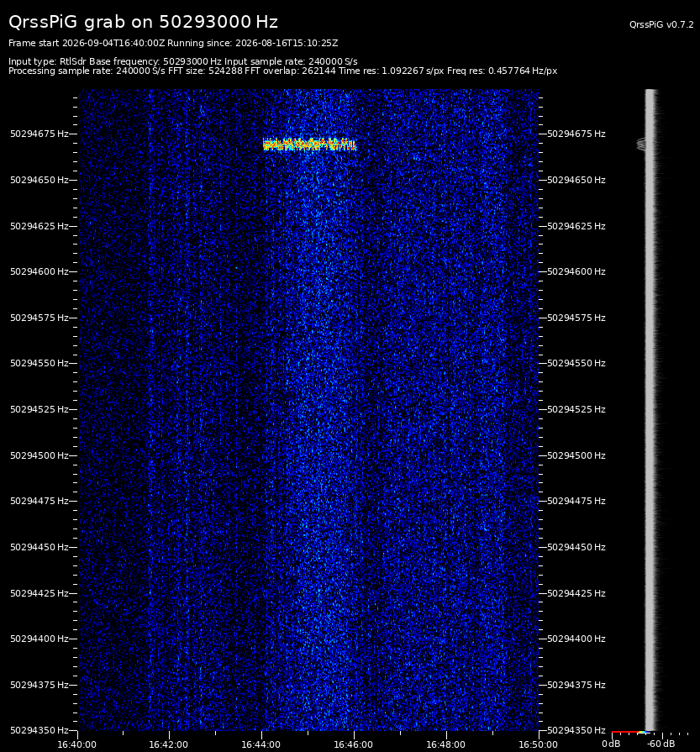
Task: Select the left 50294500 Hz axis label
Action: point(39,455)
